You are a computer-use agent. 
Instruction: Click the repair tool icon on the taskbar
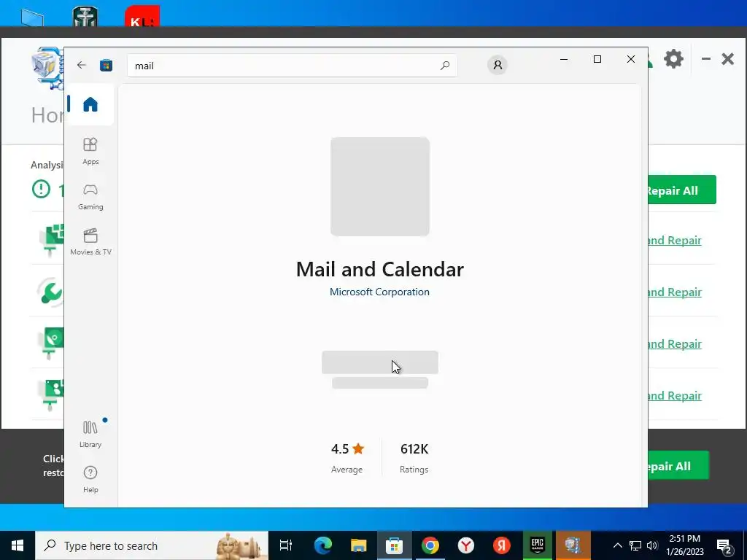click(573, 545)
